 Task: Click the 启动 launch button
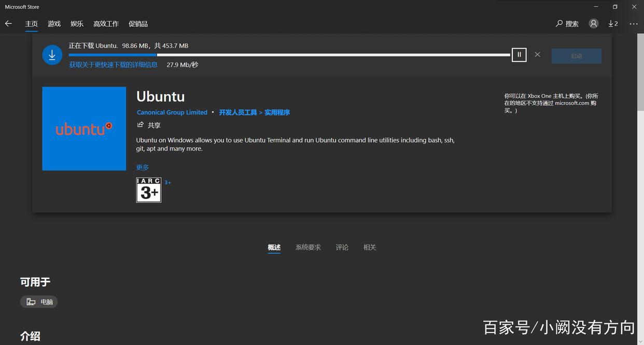pos(577,56)
